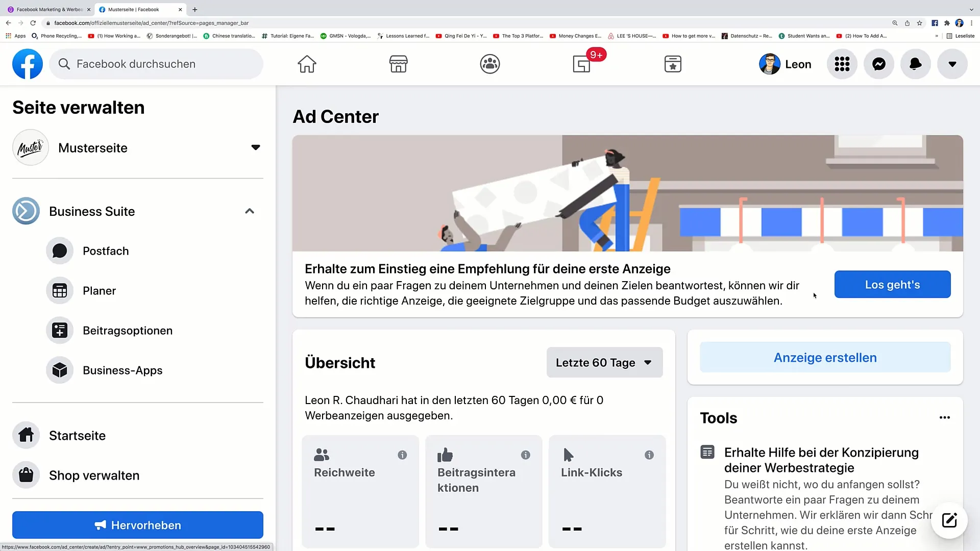Open the Leseliste reading list
The width and height of the screenshot is (980, 551).
pos(961,36)
